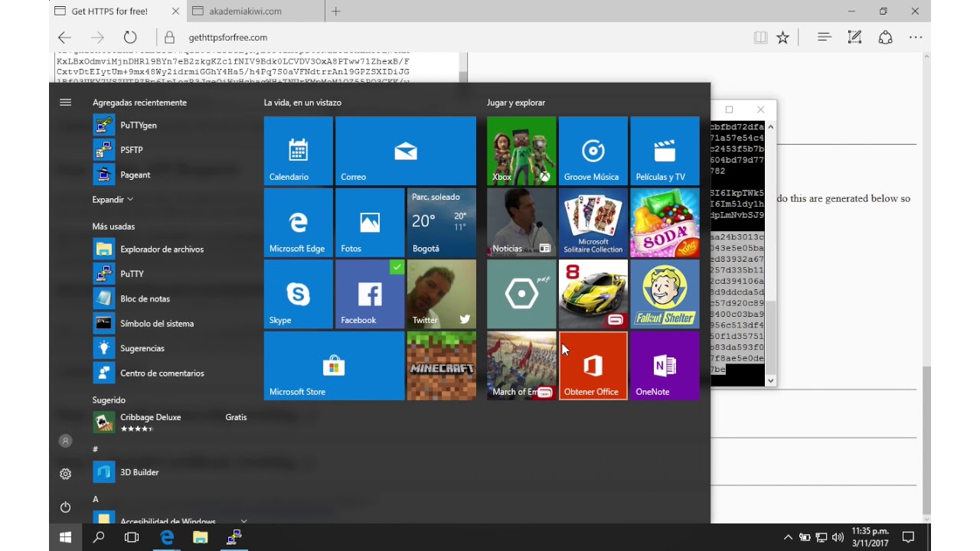Open the Edge Hub icon
The height and width of the screenshot is (551, 980).
[x=825, y=37]
